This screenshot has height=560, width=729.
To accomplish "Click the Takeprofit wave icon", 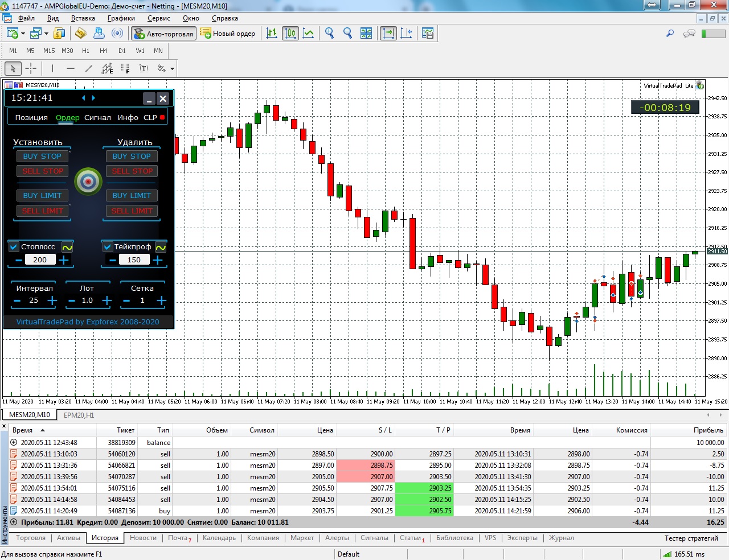I will click(x=161, y=247).
